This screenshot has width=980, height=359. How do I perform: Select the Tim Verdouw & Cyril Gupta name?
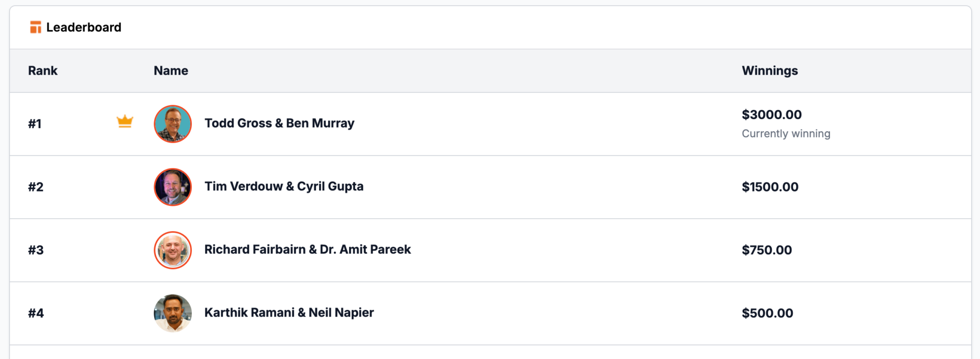[284, 186]
